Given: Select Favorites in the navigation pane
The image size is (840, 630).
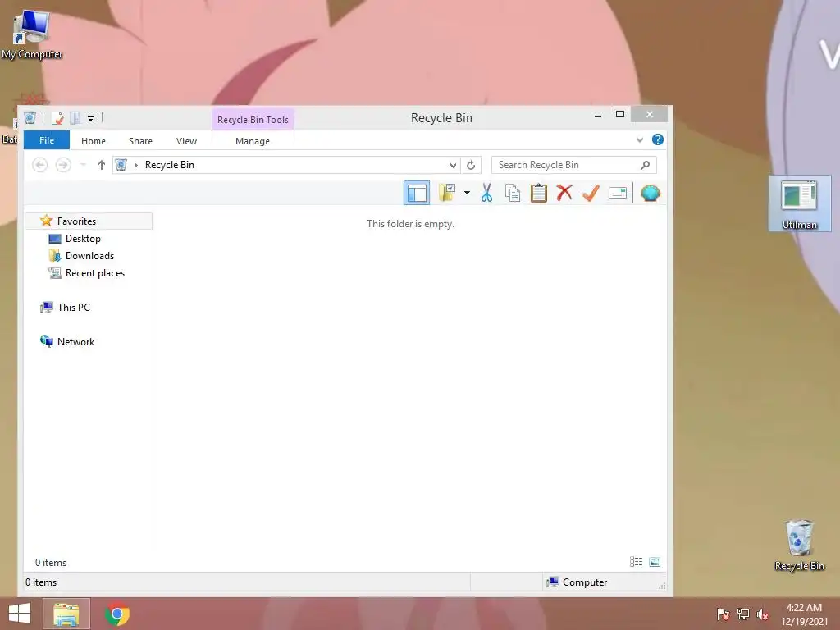Looking at the screenshot, I should coord(89,221).
